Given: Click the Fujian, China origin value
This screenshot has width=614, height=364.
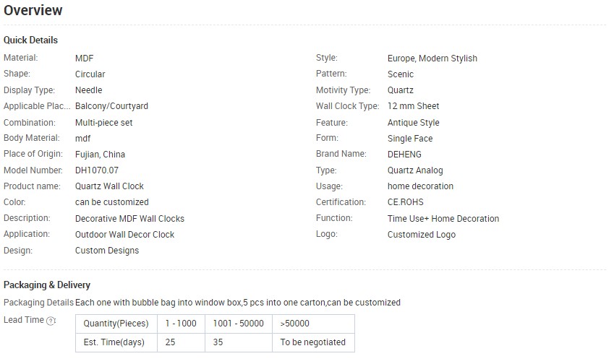Looking at the screenshot, I should pos(100,155).
